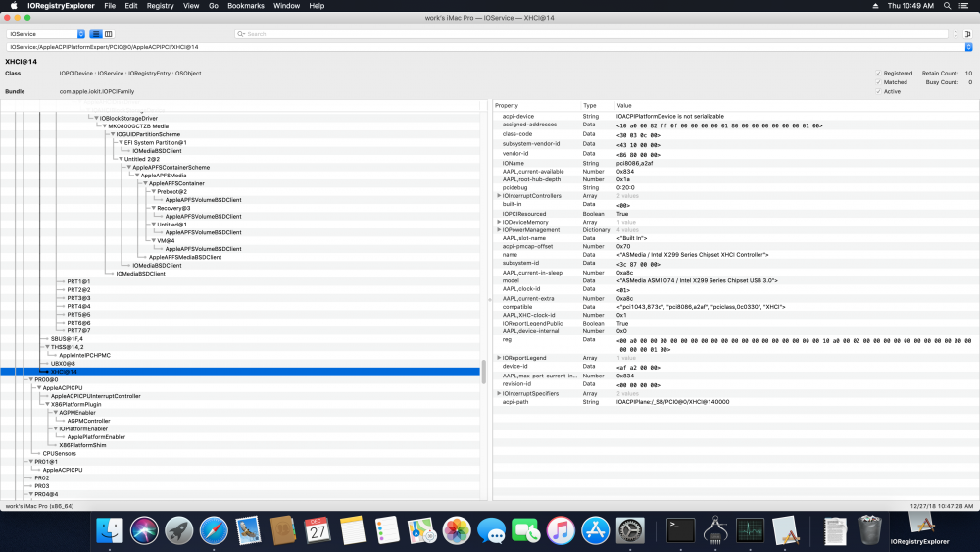Image resolution: width=980 pixels, height=552 pixels.
Task: Expand IOPowerManagement dictionary
Action: click(x=499, y=230)
